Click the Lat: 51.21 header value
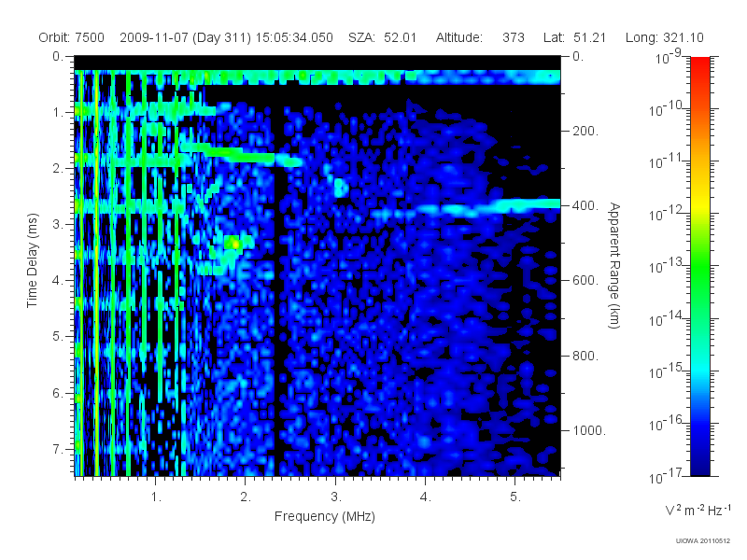This screenshot has width=747, height=560. 574,37
